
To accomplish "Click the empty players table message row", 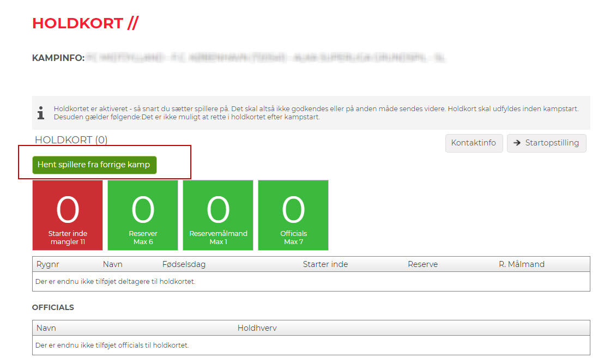I will pyautogui.click(x=116, y=282).
